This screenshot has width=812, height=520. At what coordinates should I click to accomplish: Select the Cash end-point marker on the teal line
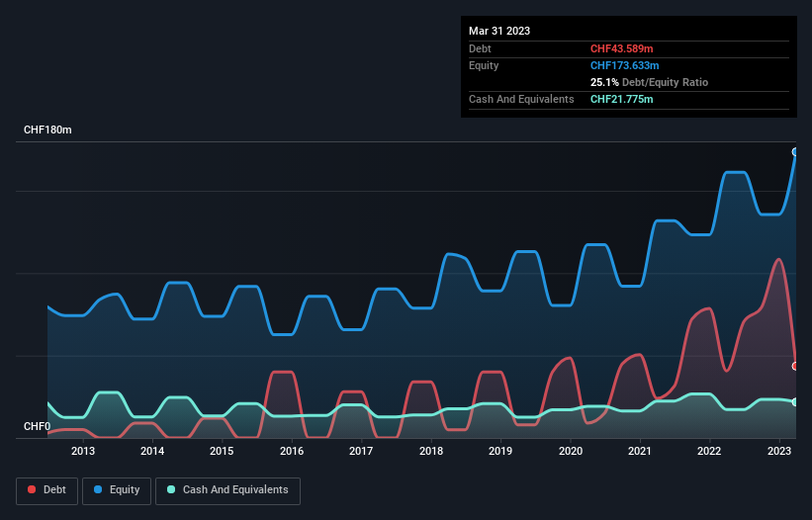point(795,402)
